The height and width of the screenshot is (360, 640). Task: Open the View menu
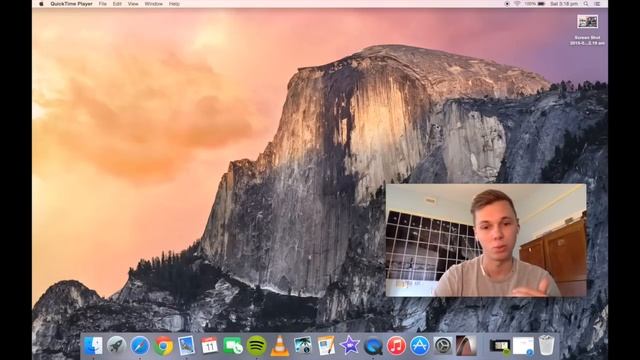click(133, 4)
